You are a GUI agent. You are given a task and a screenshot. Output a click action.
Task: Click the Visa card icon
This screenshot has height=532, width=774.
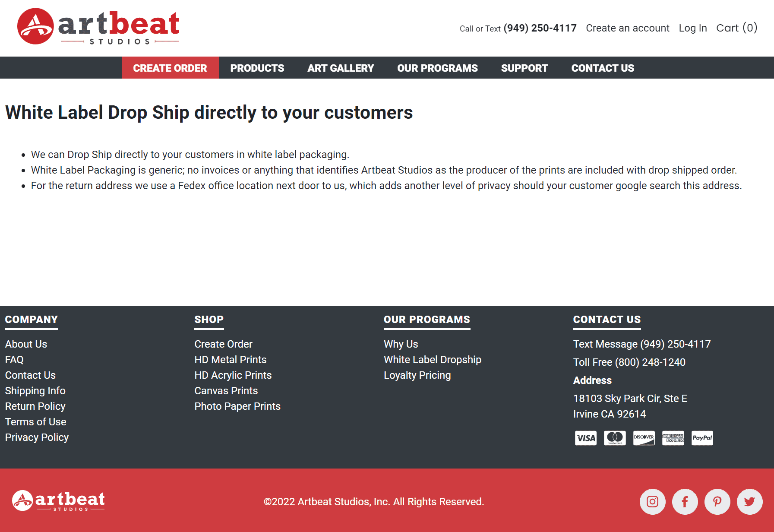pyautogui.click(x=585, y=438)
